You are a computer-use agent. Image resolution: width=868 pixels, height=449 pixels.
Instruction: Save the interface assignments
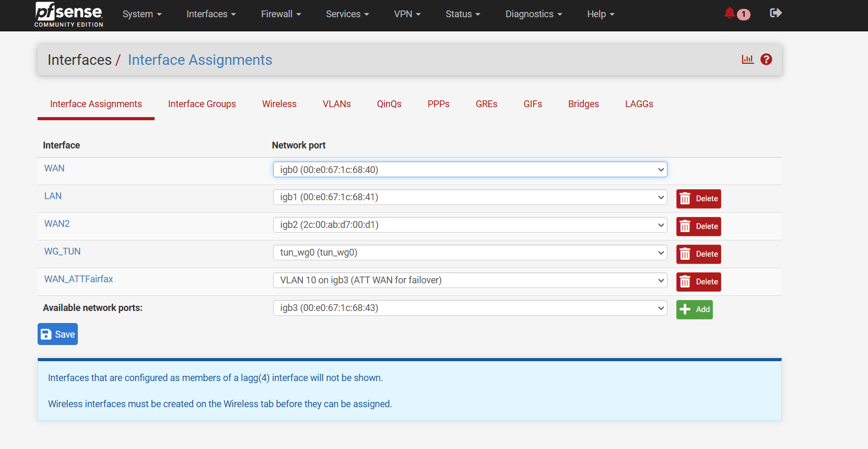[x=57, y=334]
